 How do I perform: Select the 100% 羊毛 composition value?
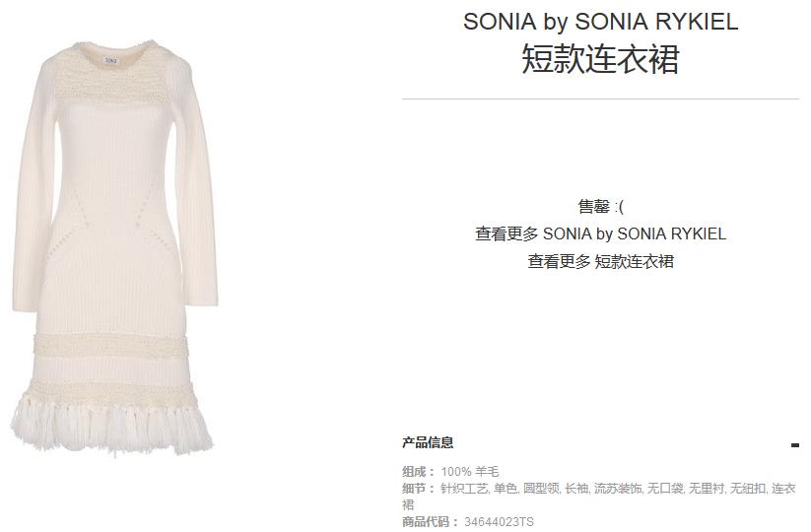[469, 472]
